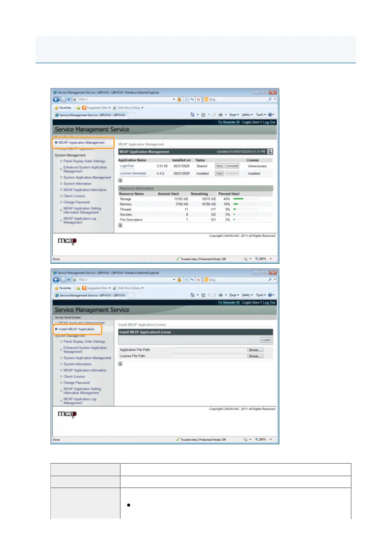Viewport: 392px width, 555px height.
Task: Click the Refresh icon in lower browser's address bar
Action: pos(192,280)
